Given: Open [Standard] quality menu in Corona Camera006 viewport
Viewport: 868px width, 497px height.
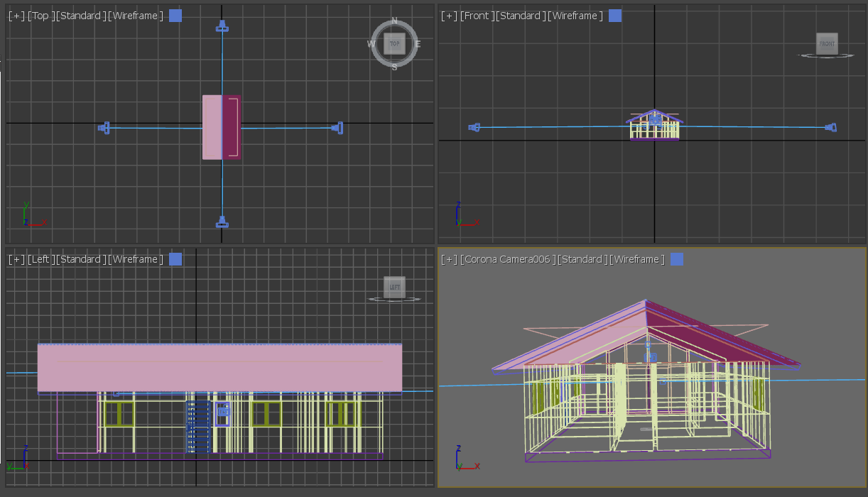Looking at the screenshot, I should [x=583, y=259].
